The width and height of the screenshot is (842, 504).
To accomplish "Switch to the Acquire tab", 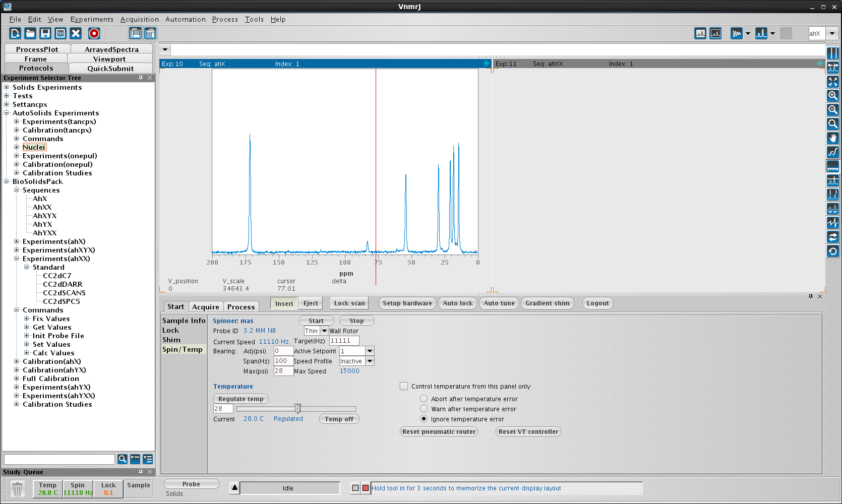I will (205, 307).
